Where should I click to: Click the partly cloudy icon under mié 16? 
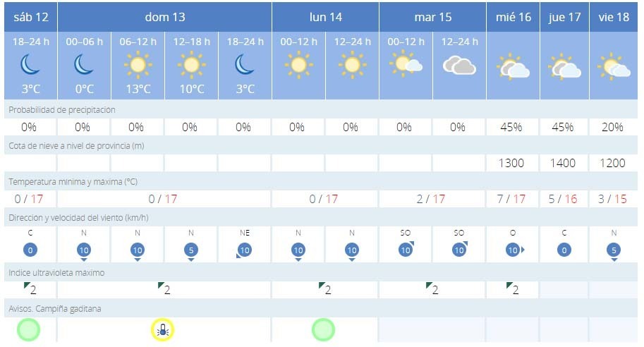tap(513, 67)
